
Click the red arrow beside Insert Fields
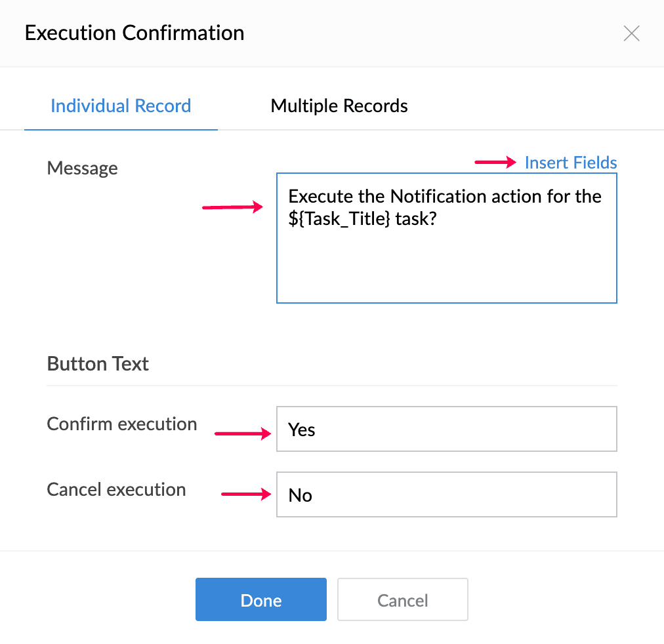coord(496,162)
